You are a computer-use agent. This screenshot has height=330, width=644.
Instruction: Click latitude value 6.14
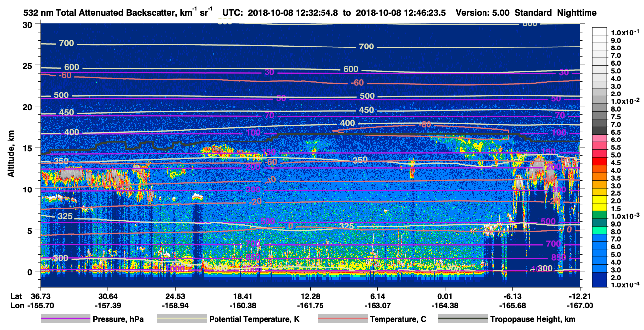click(x=377, y=296)
